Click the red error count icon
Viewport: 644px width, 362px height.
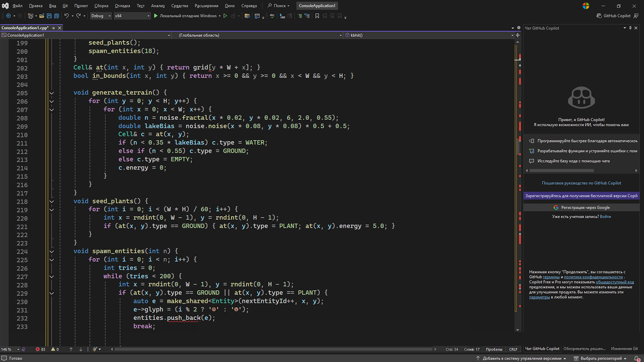point(38,349)
